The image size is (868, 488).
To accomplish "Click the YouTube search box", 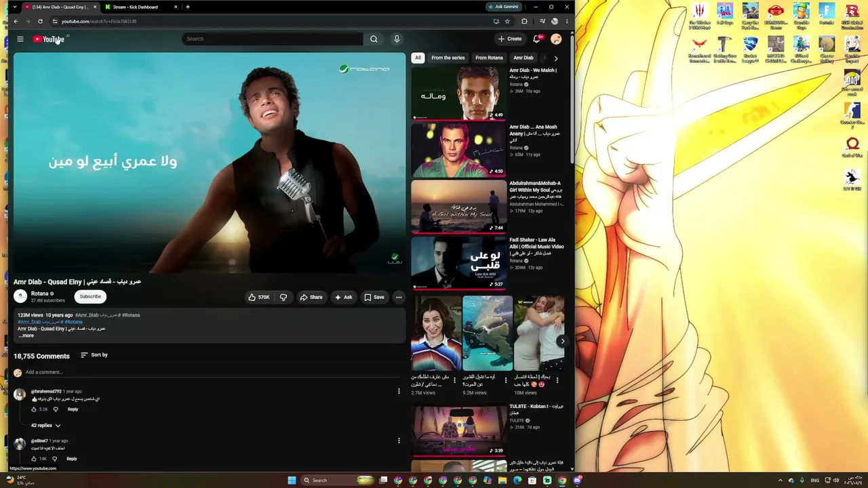I will [x=272, y=39].
